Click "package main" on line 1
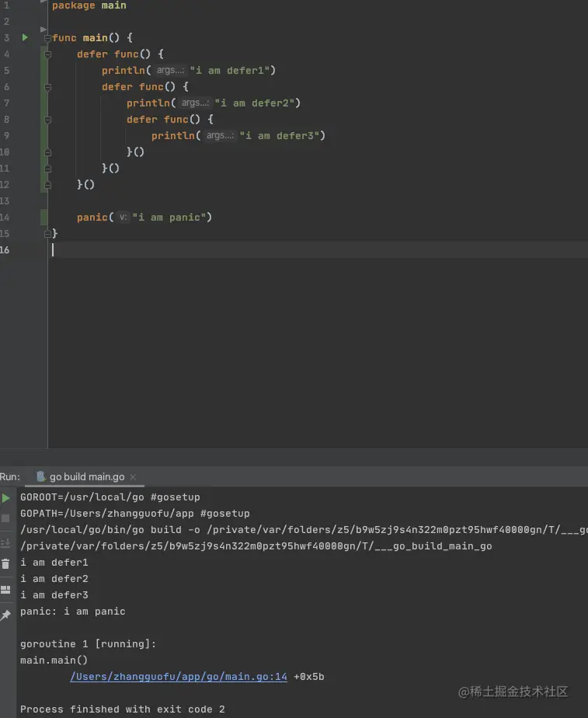 pos(89,5)
